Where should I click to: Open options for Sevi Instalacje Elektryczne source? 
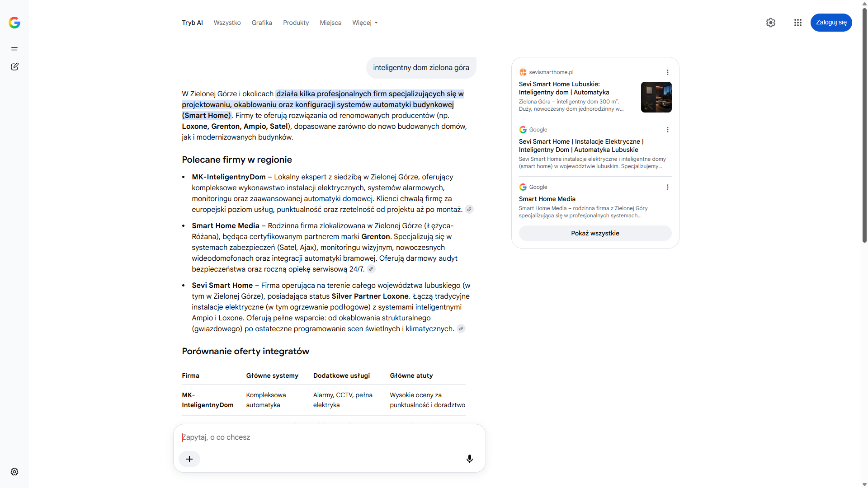click(x=668, y=130)
